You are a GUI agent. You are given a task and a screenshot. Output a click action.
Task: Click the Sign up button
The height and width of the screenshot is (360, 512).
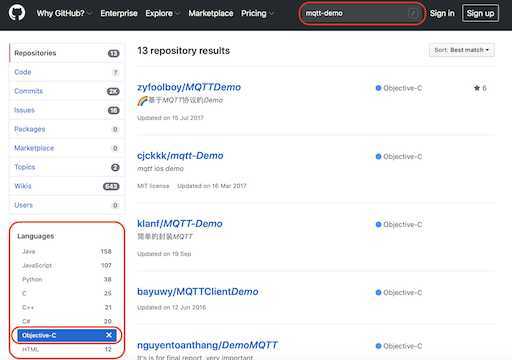point(480,13)
